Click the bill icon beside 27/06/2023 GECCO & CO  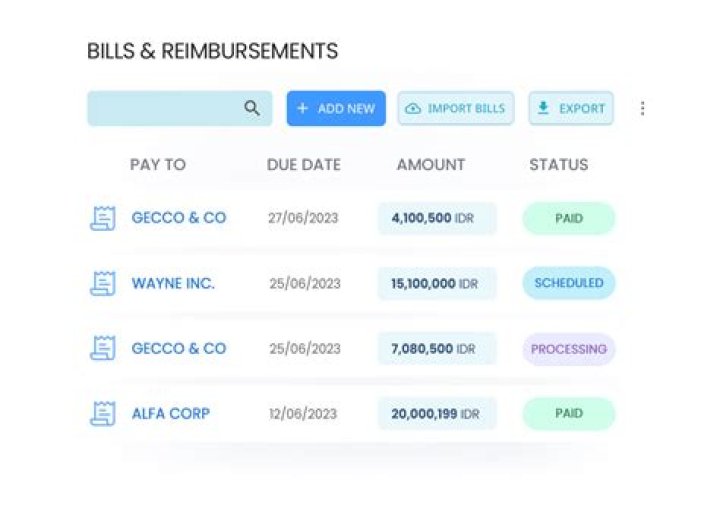[102, 218]
